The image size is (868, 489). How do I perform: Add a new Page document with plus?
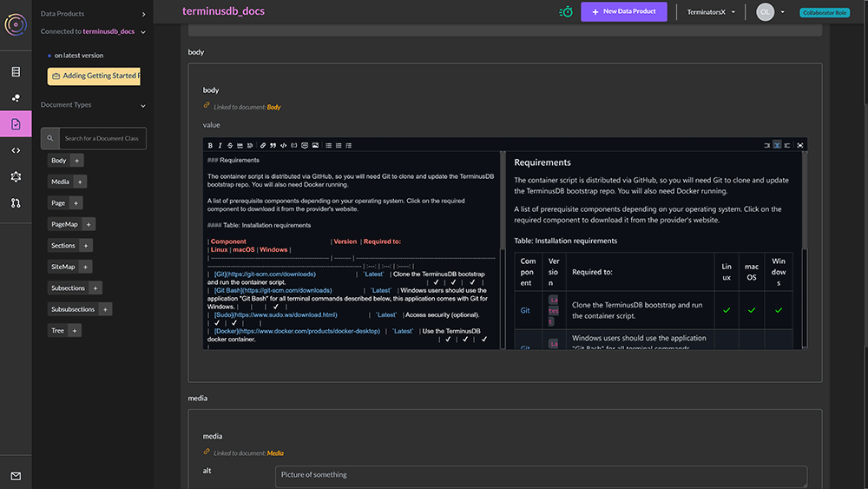click(76, 202)
